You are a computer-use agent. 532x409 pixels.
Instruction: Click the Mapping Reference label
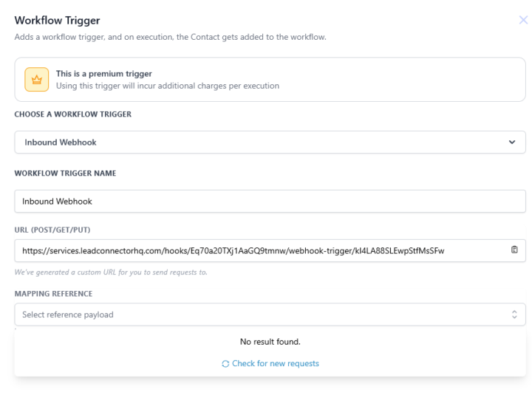click(x=53, y=294)
